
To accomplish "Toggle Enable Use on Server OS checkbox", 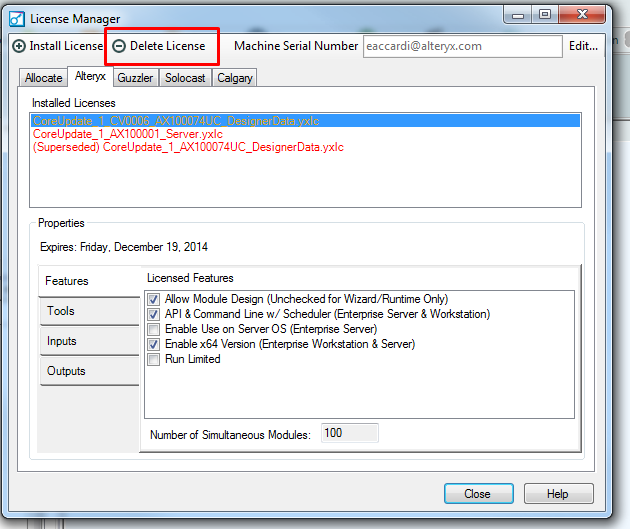I will (153, 329).
